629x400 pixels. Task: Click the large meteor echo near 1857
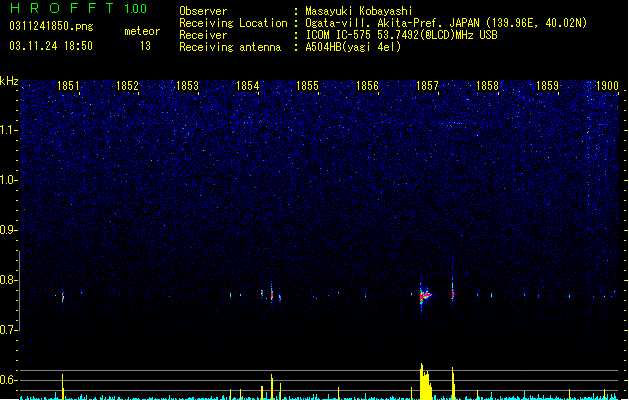(425, 296)
